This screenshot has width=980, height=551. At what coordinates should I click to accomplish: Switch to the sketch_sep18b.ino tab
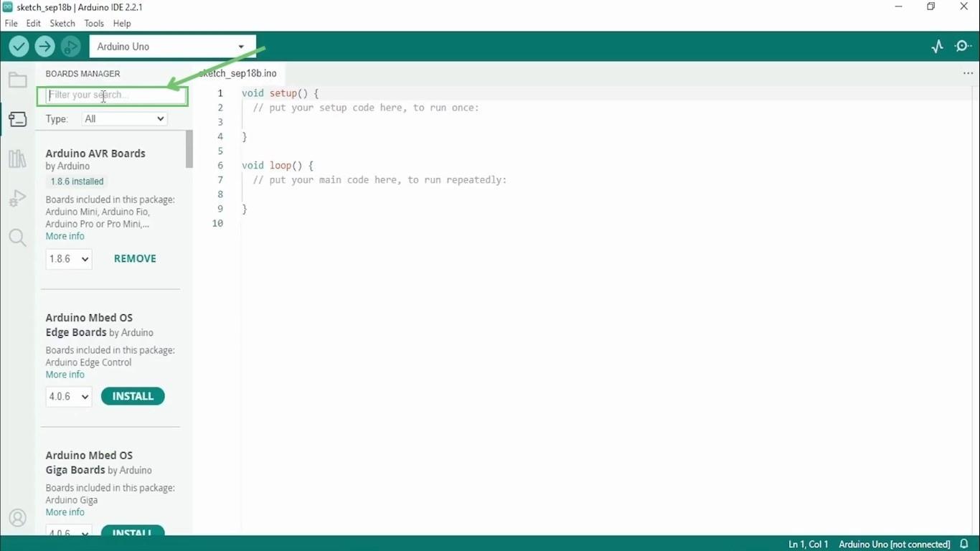coord(237,73)
